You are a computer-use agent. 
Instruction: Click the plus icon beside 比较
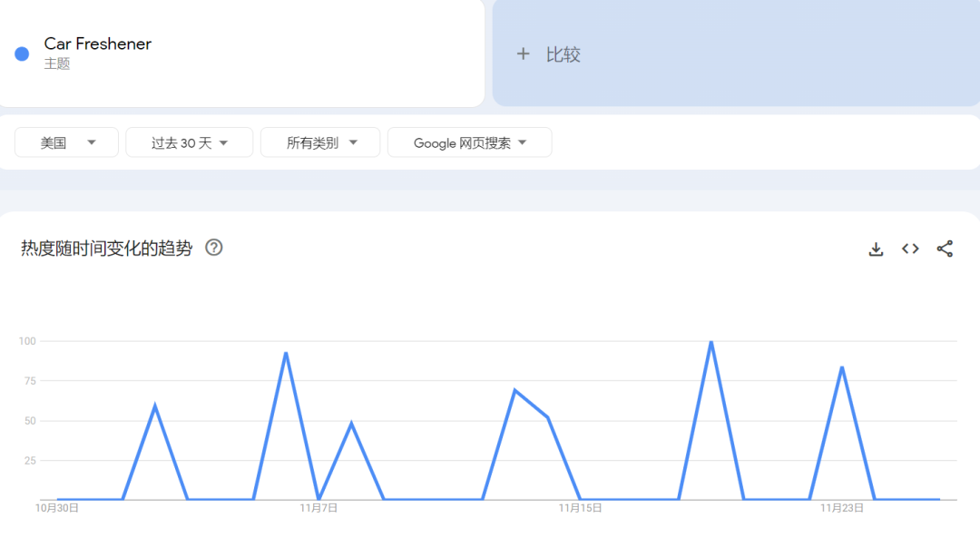[524, 54]
